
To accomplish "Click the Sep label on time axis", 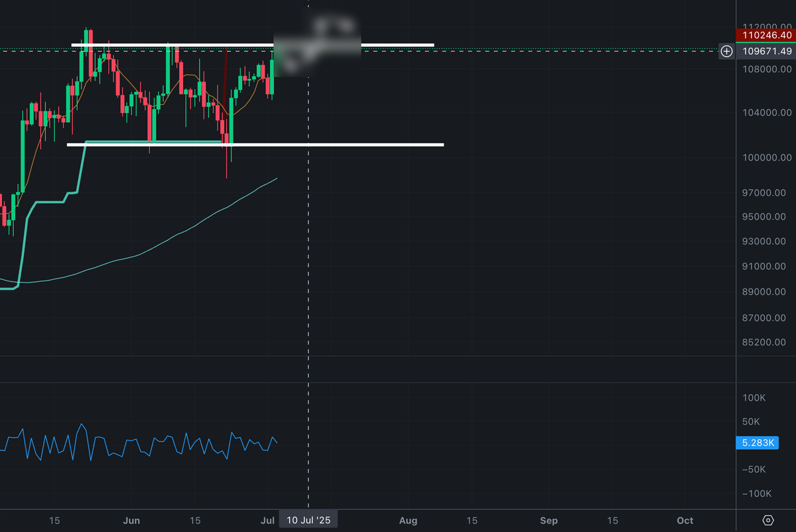I will 549,520.
